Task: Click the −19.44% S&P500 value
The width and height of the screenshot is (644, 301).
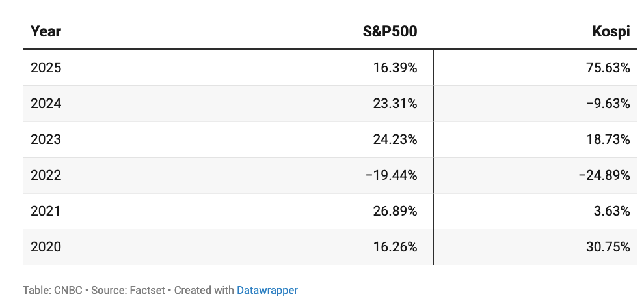Action: click(x=391, y=175)
